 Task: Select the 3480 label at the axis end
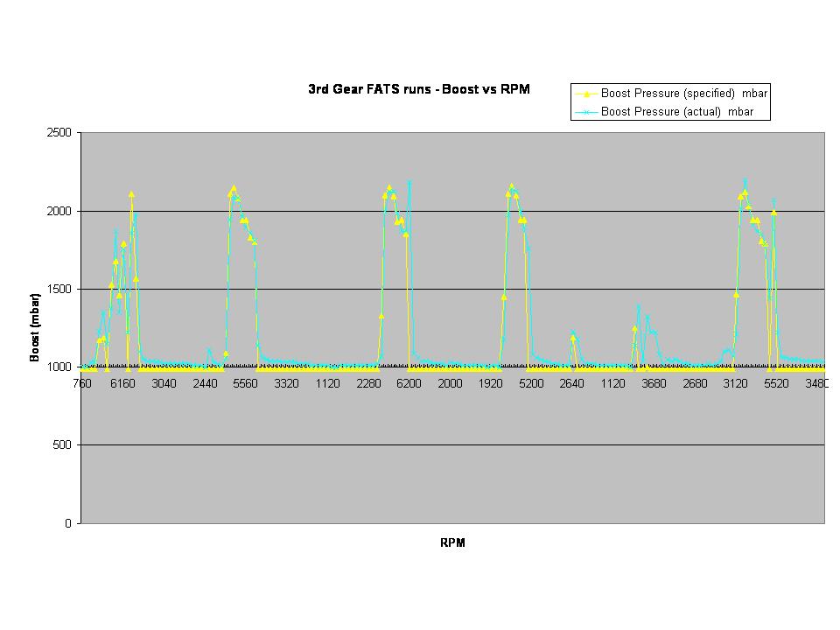coord(817,383)
